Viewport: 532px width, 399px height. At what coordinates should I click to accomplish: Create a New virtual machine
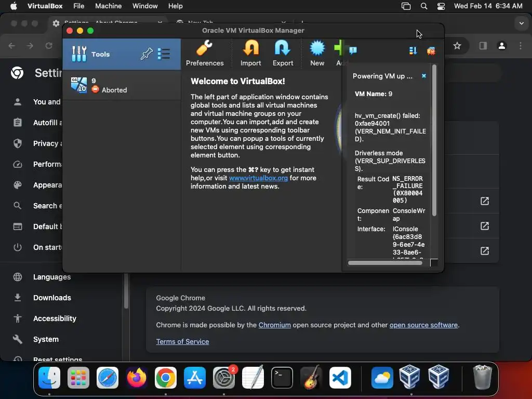point(317,54)
